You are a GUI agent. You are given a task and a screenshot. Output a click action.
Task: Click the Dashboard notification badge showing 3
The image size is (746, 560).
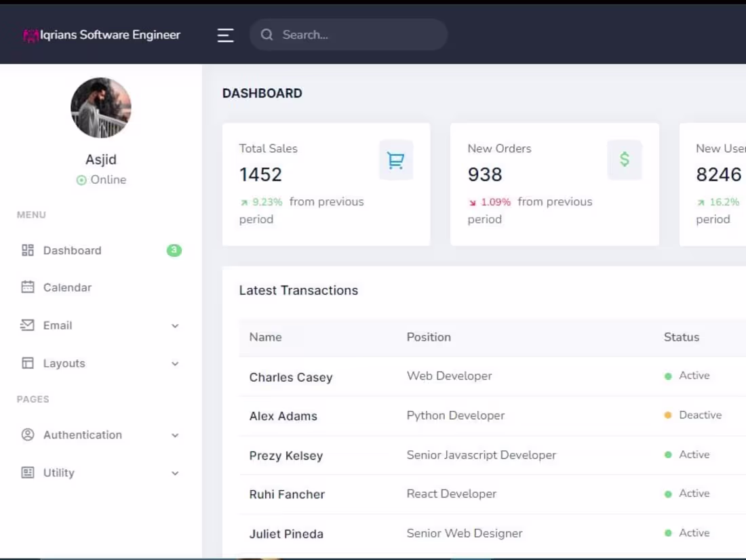pos(174,250)
